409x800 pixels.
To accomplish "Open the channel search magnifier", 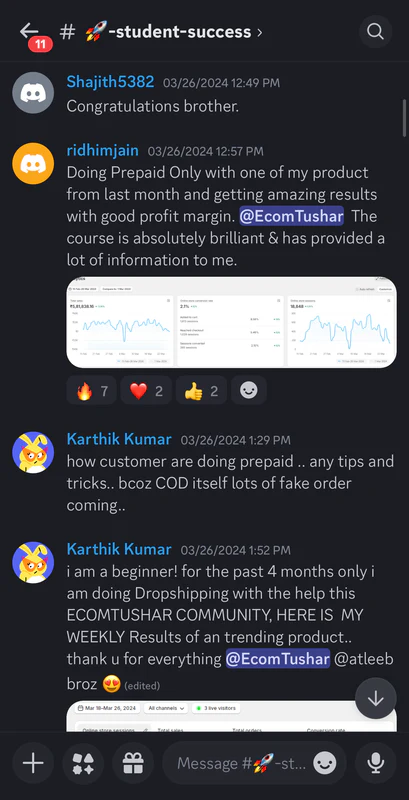I will (x=375, y=32).
